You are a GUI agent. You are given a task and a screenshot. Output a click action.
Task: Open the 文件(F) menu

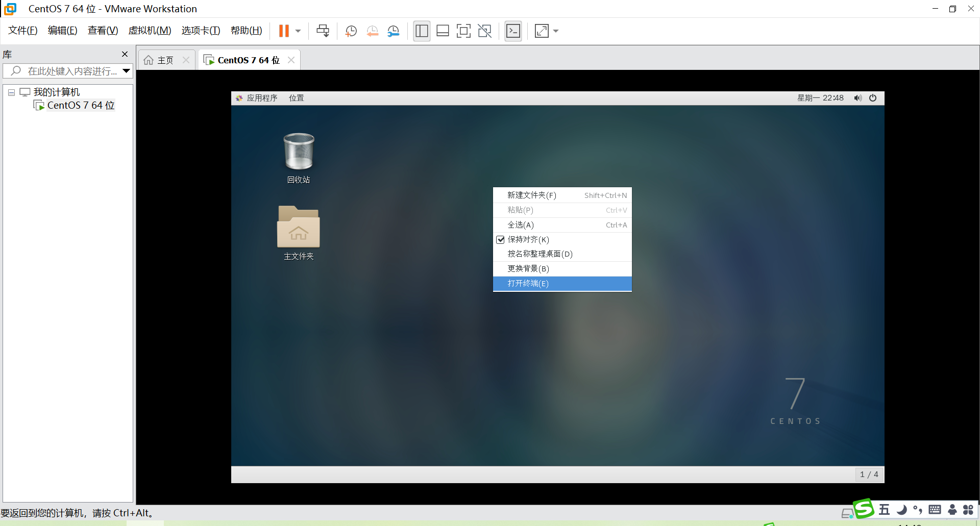23,31
